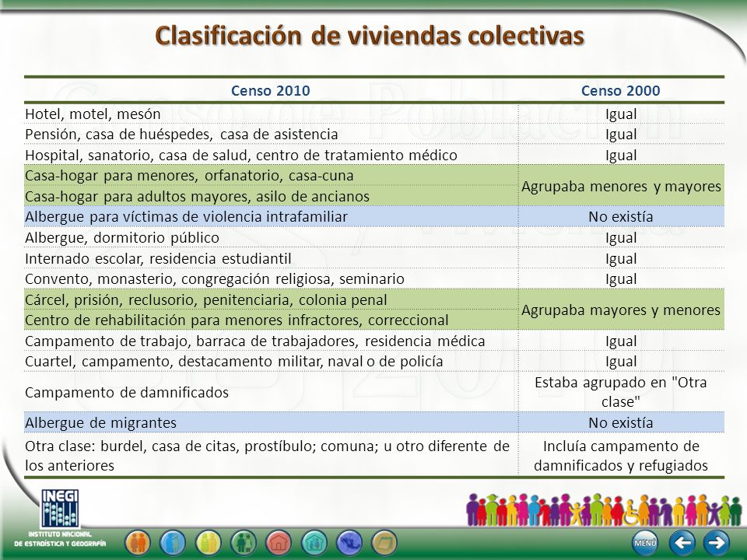This screenshot has width=747, height=560.
Task: Click the INEGI abacus logo
Action: pos(60,508)
